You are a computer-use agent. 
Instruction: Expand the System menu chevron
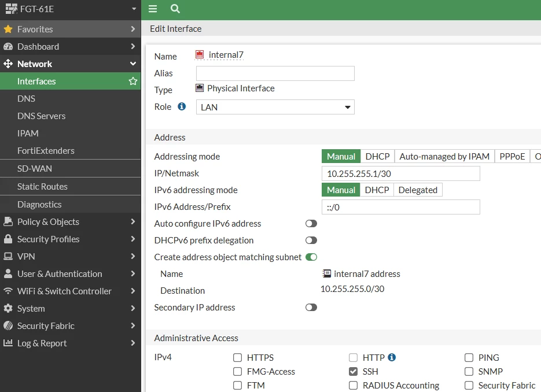[133, 308]
